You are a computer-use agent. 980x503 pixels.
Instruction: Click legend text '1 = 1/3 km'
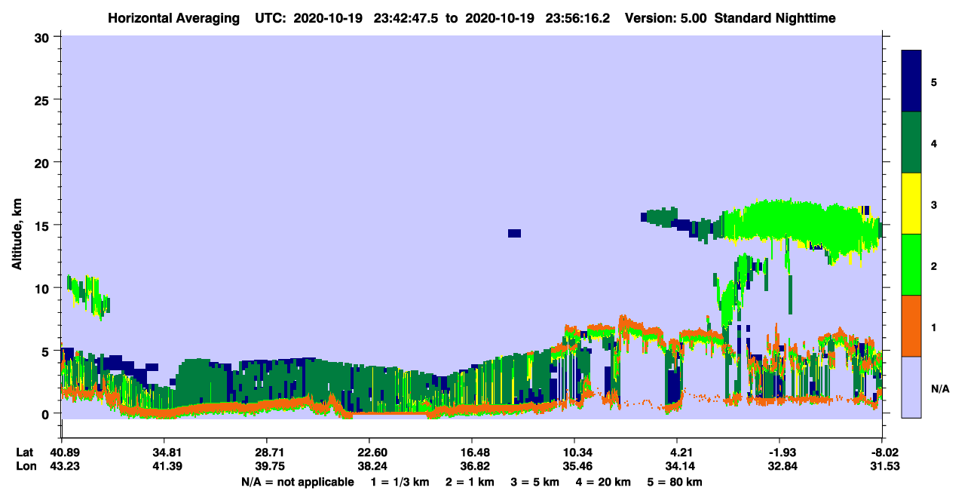(400, 482)
